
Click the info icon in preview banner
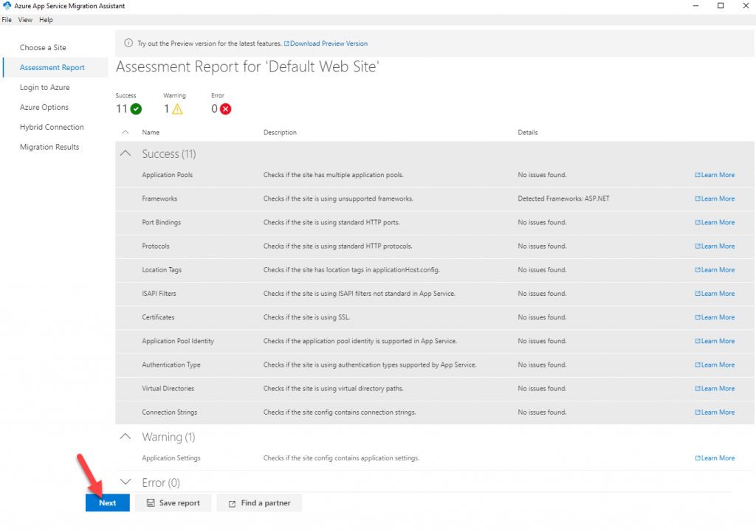(x=128, y=43)
